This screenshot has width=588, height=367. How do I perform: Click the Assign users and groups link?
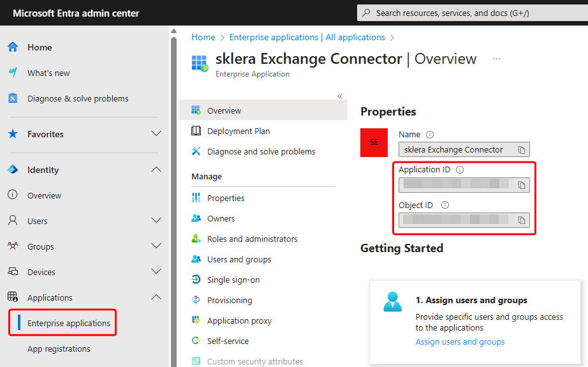pyautogui.click(x=460, y=341)
